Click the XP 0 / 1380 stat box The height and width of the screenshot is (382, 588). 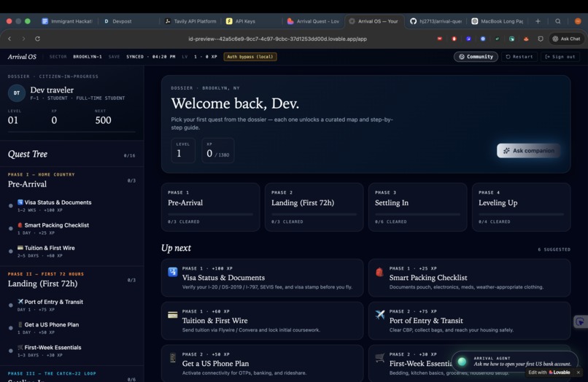[218, 150]
